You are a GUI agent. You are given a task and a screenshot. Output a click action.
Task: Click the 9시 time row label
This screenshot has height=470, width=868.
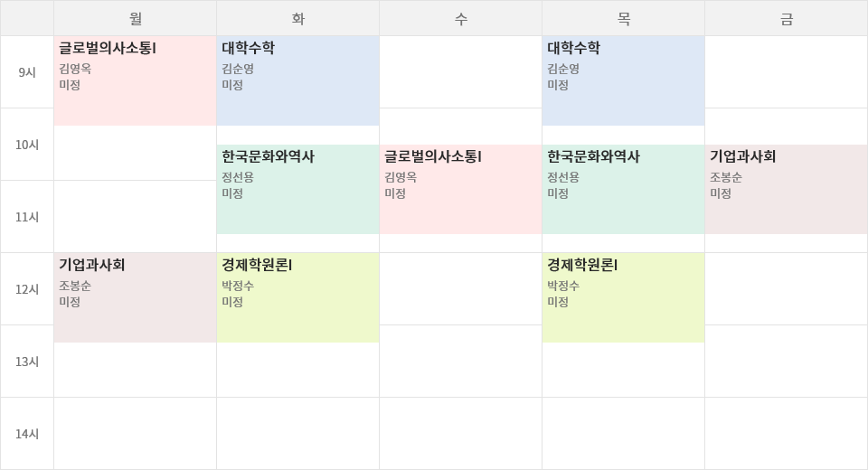(x=27, y=72)
